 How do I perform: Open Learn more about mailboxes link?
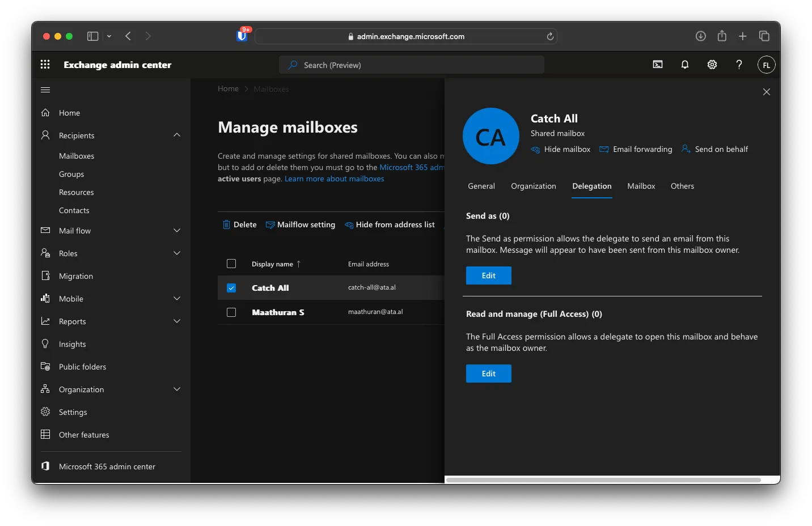335,179
